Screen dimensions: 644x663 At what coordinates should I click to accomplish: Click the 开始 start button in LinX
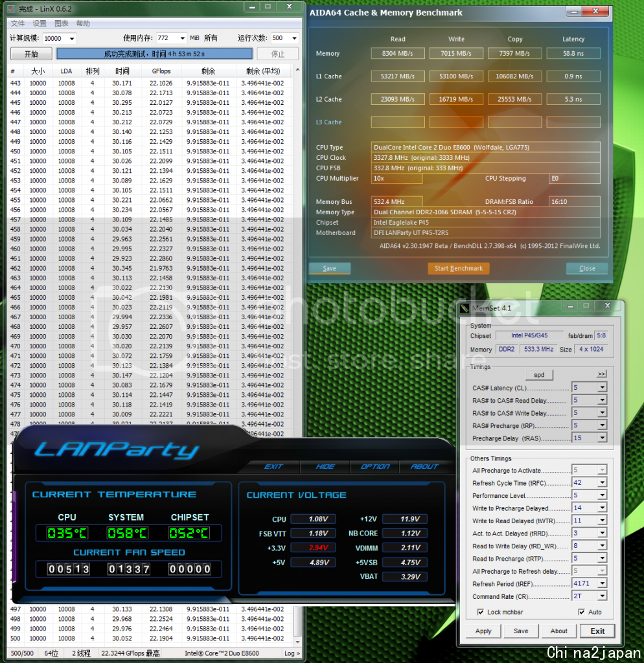(31, 54)
